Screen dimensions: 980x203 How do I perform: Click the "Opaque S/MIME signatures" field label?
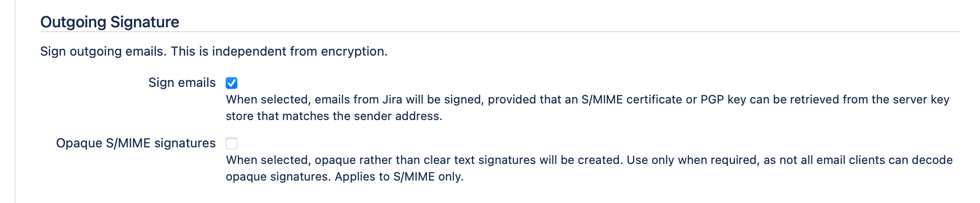tap(136, 143)
